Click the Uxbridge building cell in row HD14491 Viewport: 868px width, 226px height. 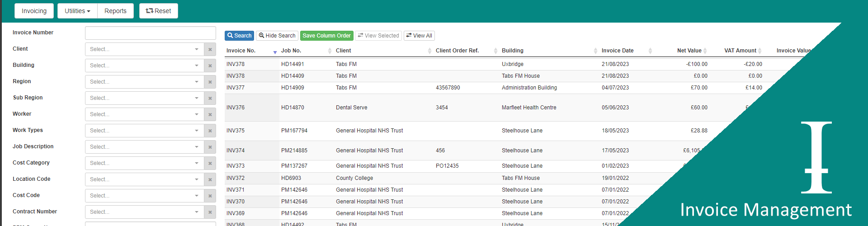(513, 64)
